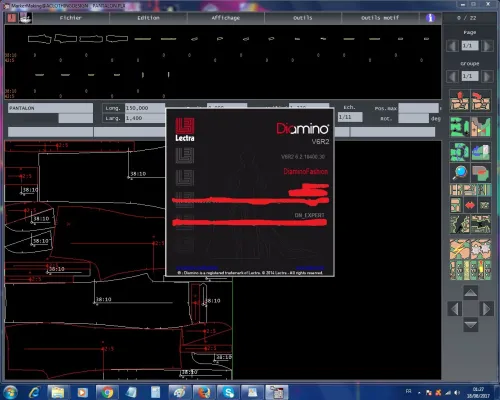This screenshot has height=400, width=500.
Task: Click the Ech. scale field showing 1/11
Action: point(350,117)
